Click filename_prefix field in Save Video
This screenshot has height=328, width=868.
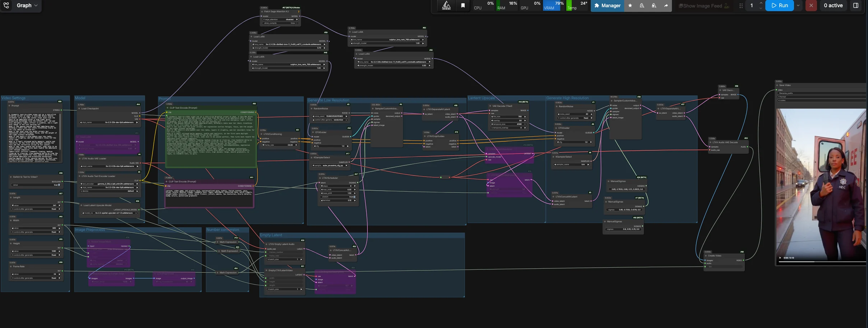tap(822, 93)
